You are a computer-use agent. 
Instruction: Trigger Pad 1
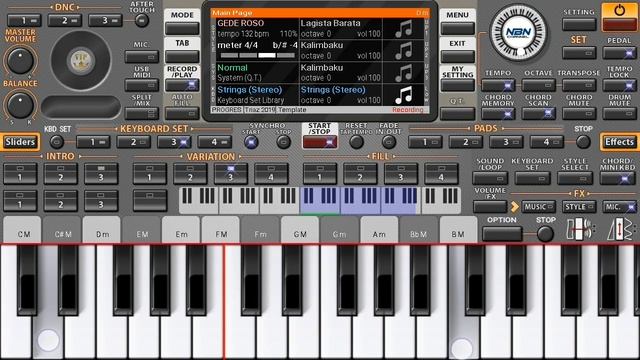(425, 142)
